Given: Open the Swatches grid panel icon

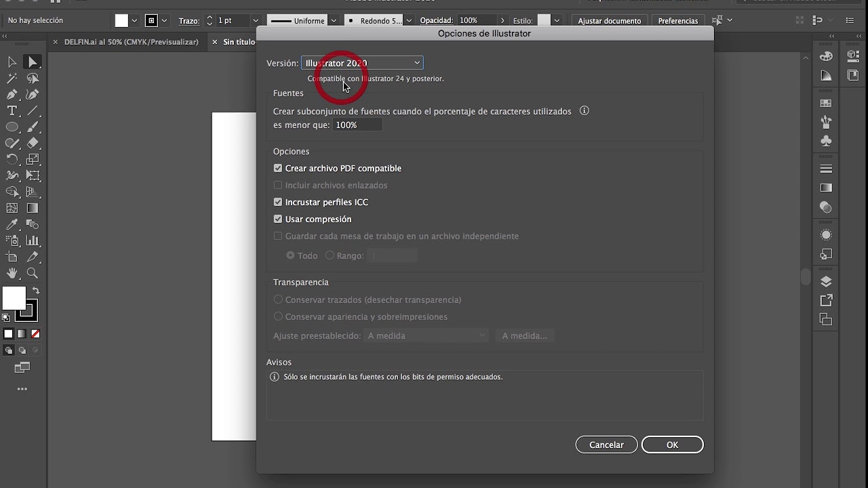Looking at the screenshot, I should point(826,103).
